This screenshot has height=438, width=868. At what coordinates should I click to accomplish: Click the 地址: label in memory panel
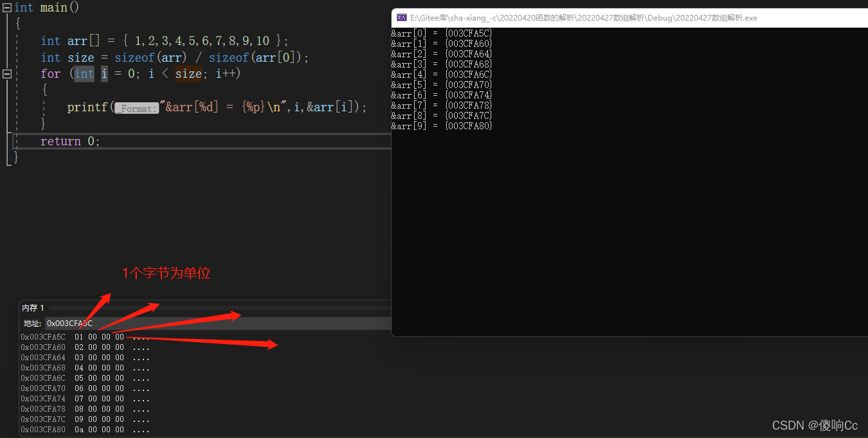(x=33, y=324)
